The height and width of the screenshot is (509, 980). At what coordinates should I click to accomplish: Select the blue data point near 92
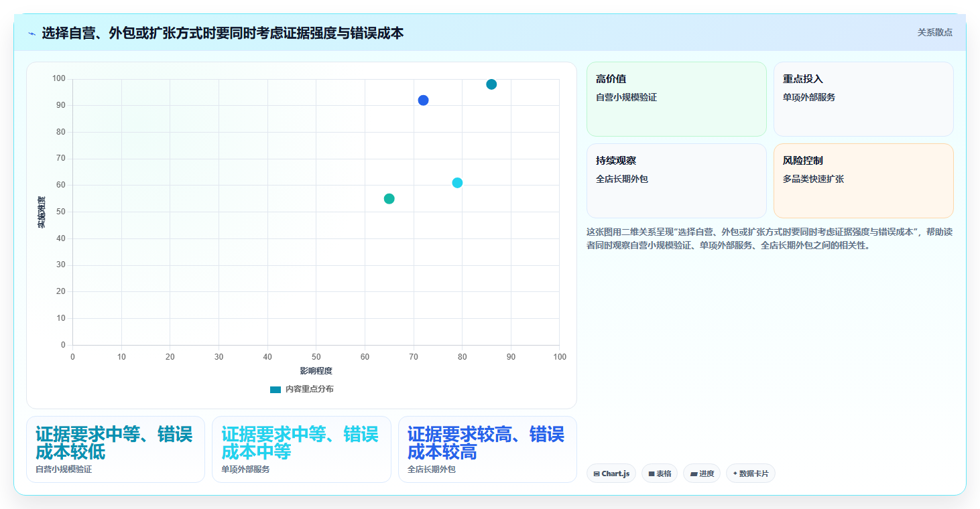click(423, 100)
